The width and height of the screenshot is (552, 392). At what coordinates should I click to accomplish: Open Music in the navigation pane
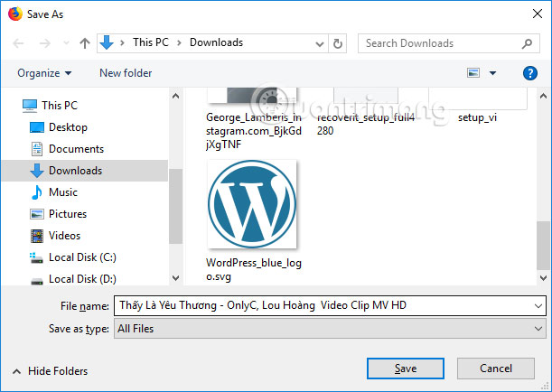coord(63,192)
